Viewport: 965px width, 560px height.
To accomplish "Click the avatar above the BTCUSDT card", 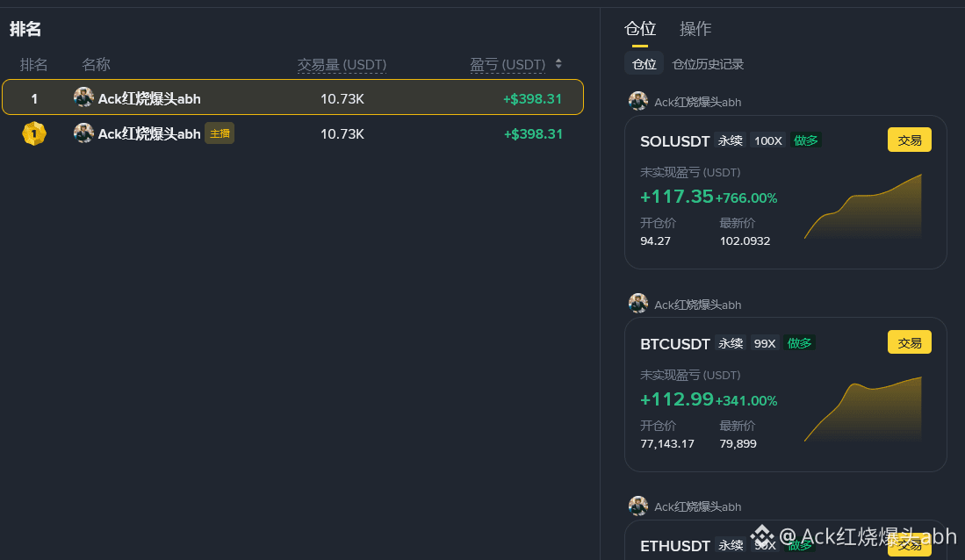I will (638, 304).
